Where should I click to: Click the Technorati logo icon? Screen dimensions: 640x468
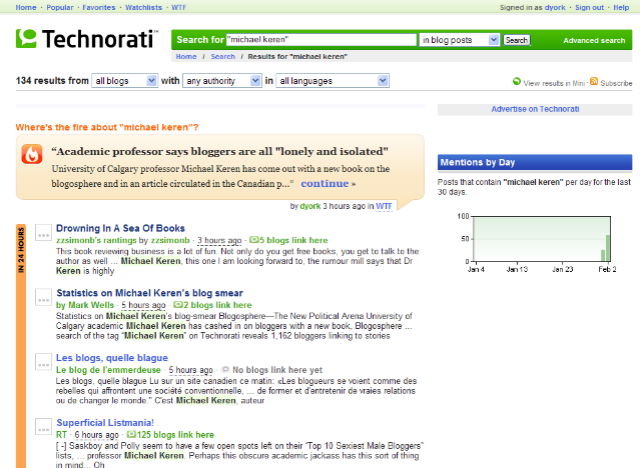(x=27, y=39)
